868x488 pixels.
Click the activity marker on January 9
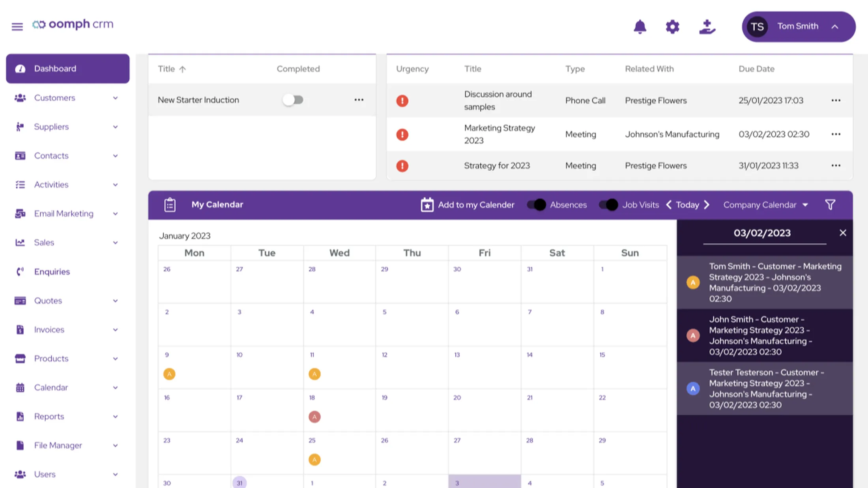(x=169, y=374)
